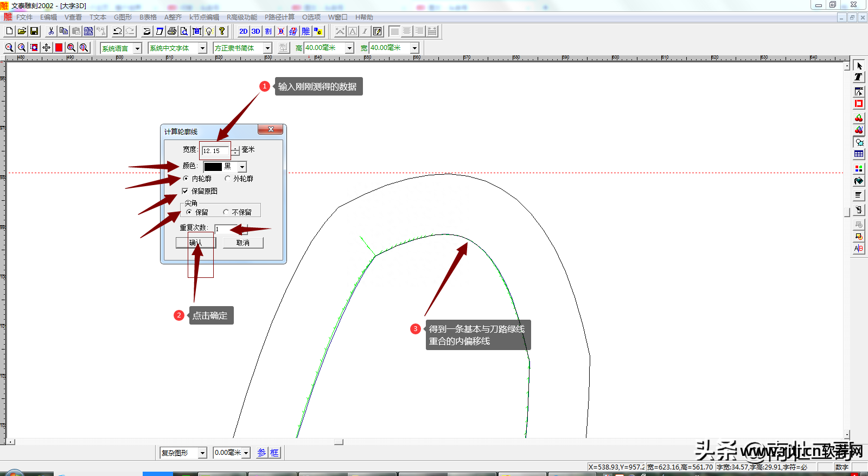Image resolution: width=868 pixels, height=476 pixels.
Task: Click the Print icon in toolbar
Action: click(172, 31)
